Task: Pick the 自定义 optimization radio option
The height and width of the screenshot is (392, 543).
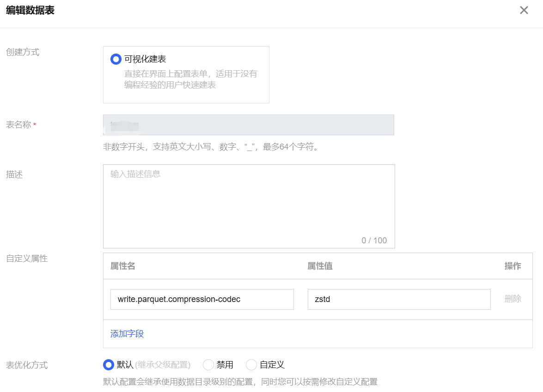Action: [x=251, y=365]
